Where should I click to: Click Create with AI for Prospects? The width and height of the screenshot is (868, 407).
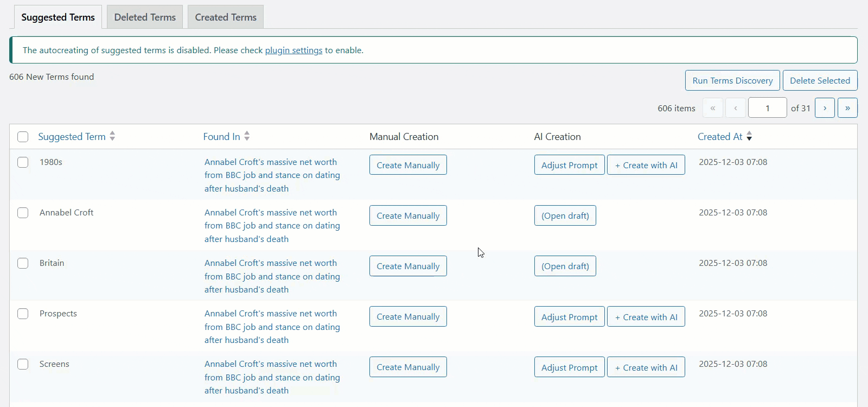tap(646, 316)
